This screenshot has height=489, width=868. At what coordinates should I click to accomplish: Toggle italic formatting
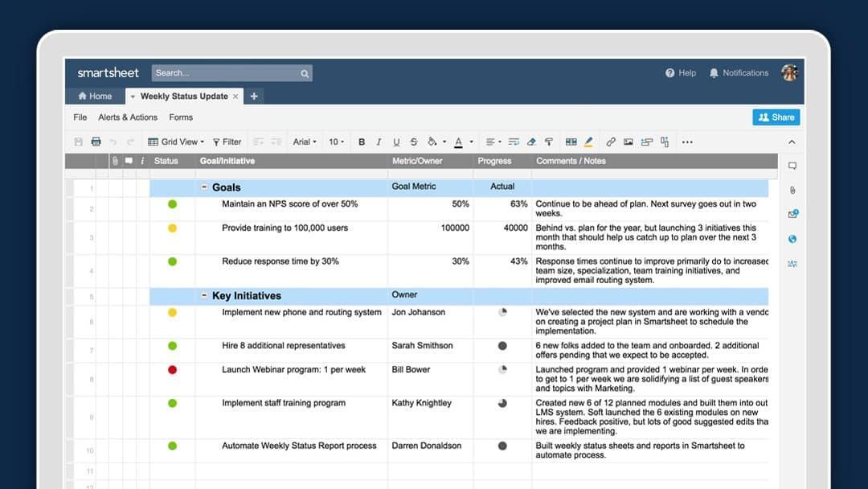pyautogui.click(x=379, y=142)
